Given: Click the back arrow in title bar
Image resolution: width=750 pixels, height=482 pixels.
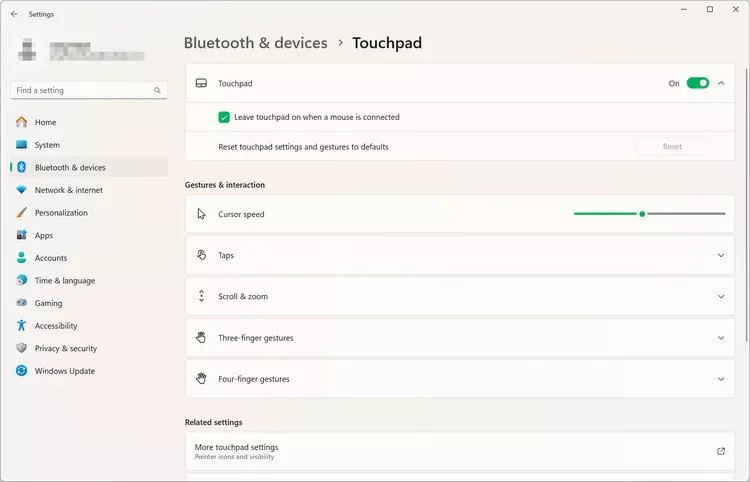Looking at the screenshot, I should [x=14, y=14].
